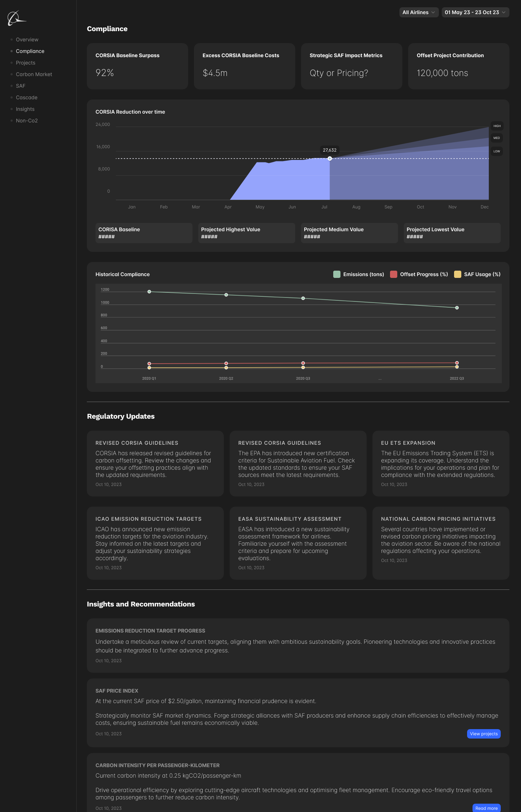The height and width of the screenshot is (812, 521).
Task: Click the 2022 Q3 emissions data point
Action: (457, 308)
